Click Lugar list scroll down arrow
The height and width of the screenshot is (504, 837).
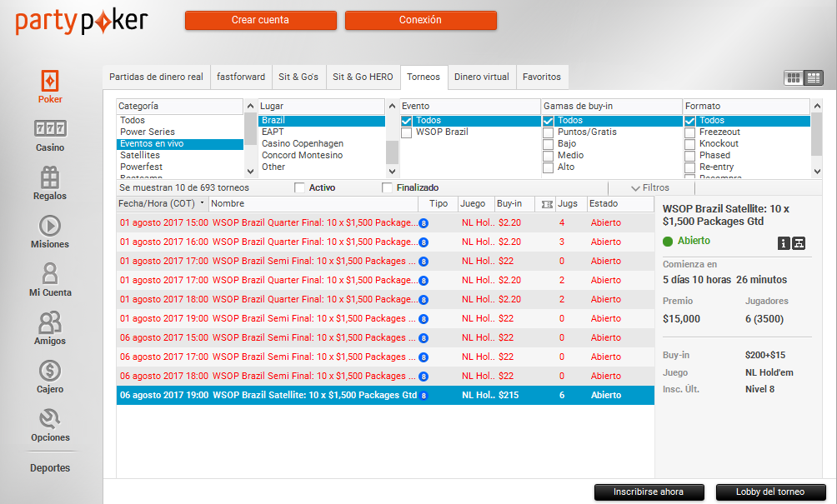click(393, 172)
